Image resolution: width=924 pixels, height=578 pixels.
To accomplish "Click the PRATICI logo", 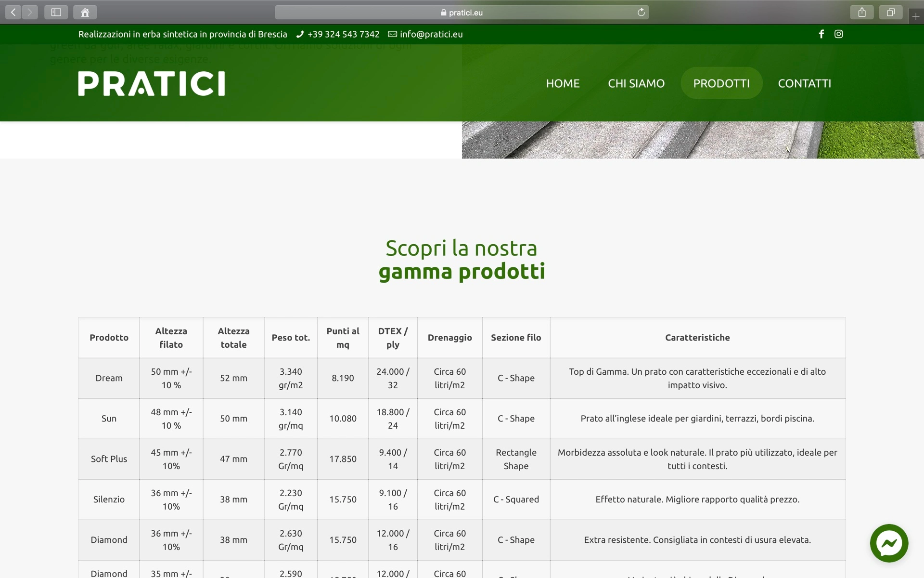I will (x=152, y=83).
